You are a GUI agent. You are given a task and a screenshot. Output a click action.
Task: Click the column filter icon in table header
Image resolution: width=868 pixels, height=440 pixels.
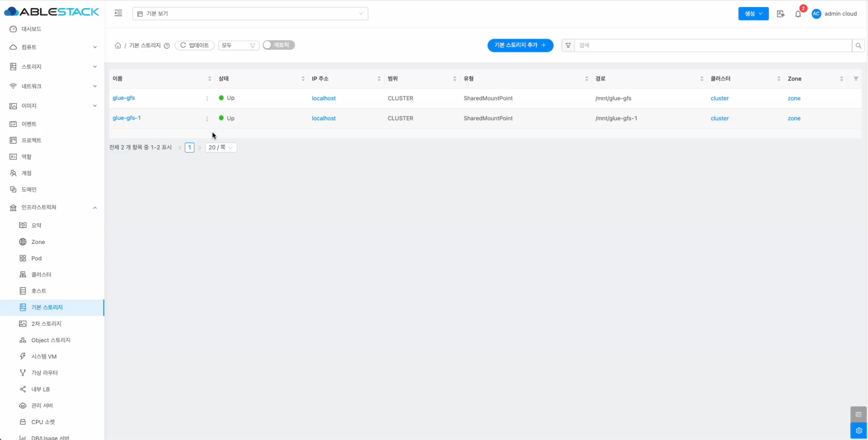(x=855, y=79)
